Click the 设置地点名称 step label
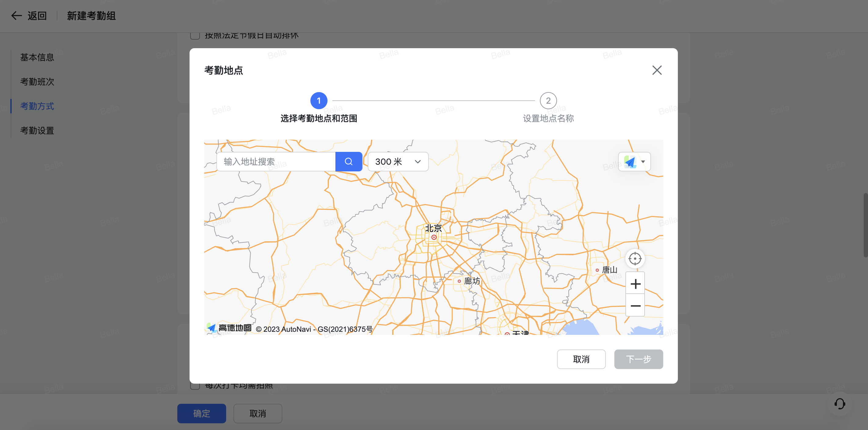868x430 pixels. pyautogui.click(x=548, y=118)
